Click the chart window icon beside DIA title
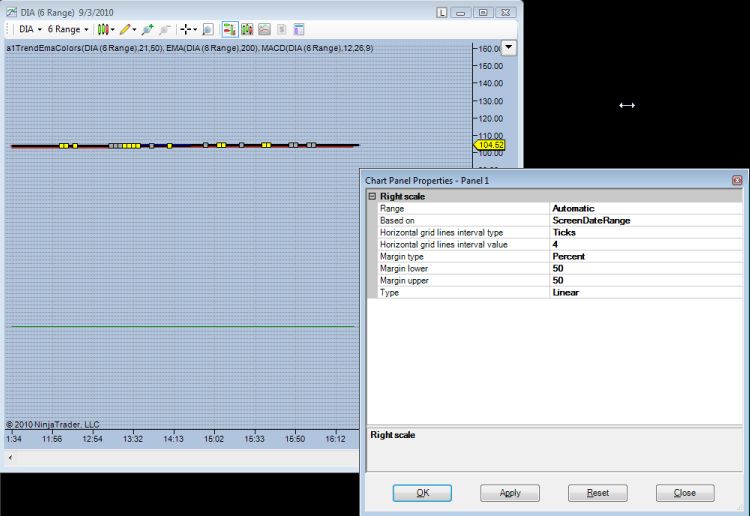750x516 pixels. (11, 12)
